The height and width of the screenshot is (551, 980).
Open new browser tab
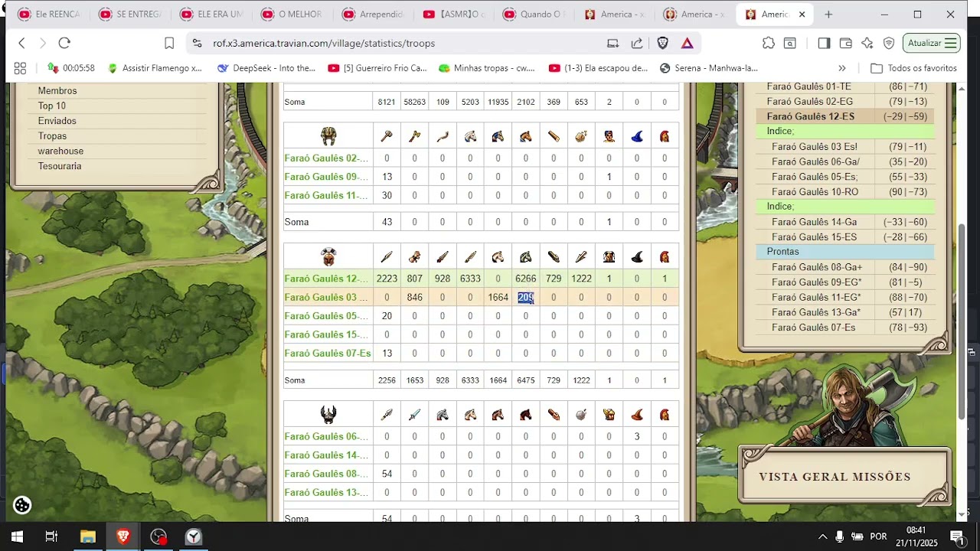click(828, 15)
